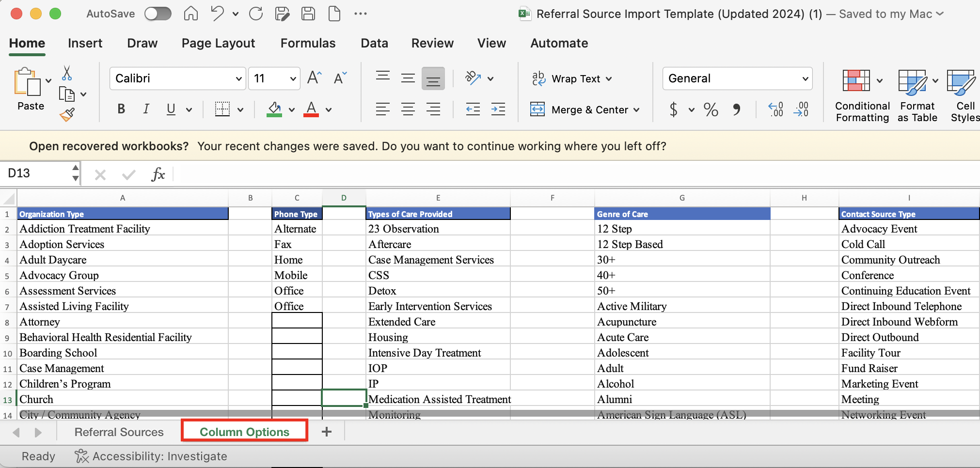Click Accessibility: Investigate in status bar
Screen dimensions: 980x468
pos(151,456)
